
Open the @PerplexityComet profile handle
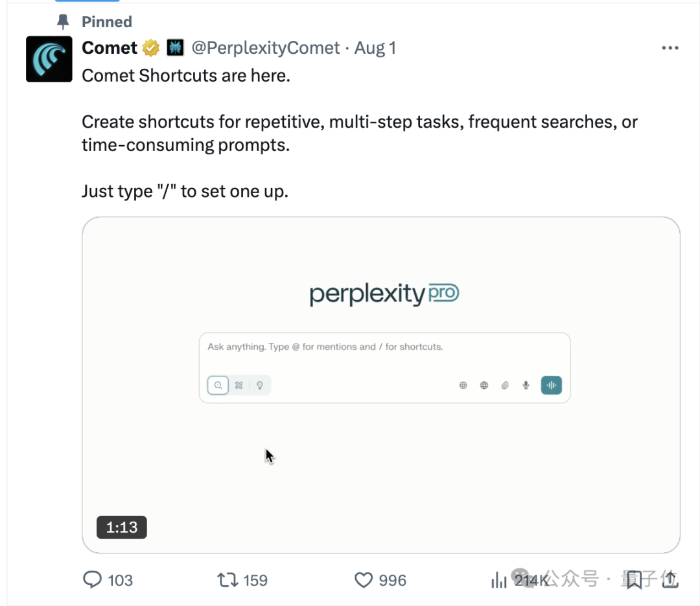266,48
